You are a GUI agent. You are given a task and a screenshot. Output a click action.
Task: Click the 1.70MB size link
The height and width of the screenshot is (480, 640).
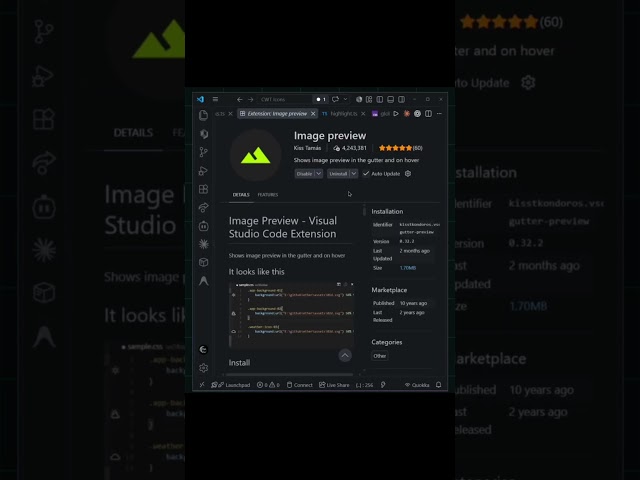[408, 268]
